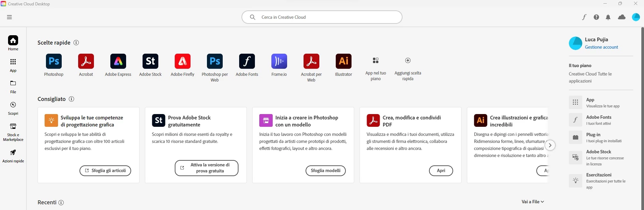The height and width of the screenshot is (210, 644).
Task: Open Photoshop per Web quick pick
Action: (215, 67)
